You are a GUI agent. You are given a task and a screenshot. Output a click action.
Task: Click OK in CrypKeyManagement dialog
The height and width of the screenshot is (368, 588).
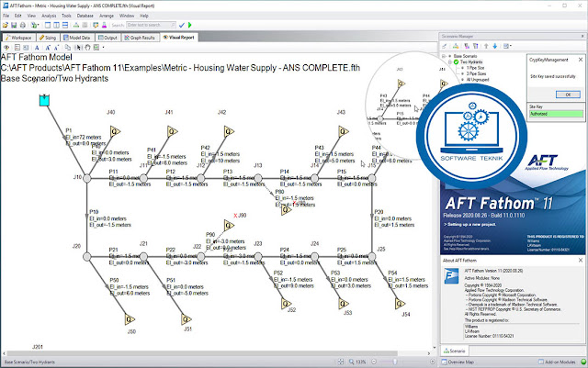click(568, 95)
